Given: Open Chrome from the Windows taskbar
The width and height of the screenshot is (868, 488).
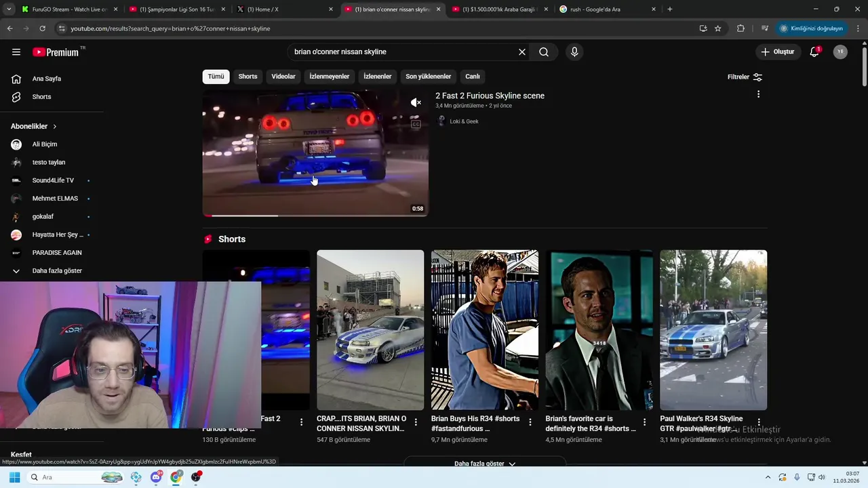Looking at the screenshot, I should 176,477.
